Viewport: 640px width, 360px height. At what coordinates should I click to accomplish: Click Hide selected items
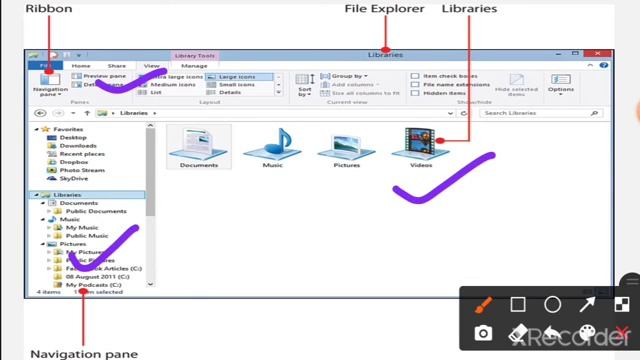click(x=516, y=85)
